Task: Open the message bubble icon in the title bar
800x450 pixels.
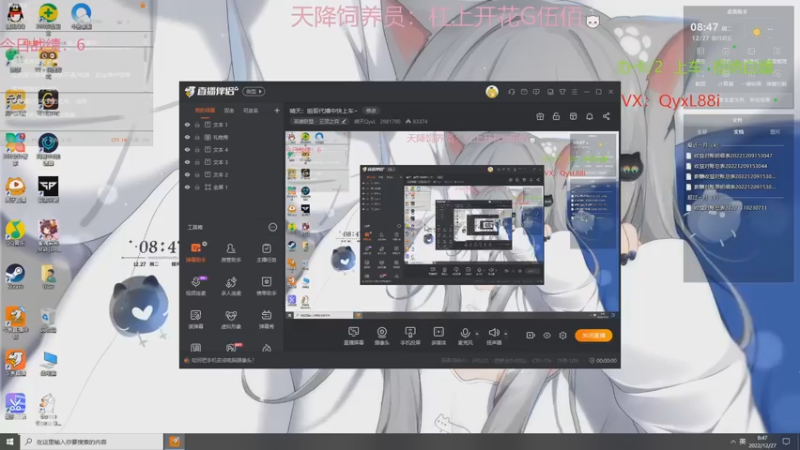Action: 536,92
